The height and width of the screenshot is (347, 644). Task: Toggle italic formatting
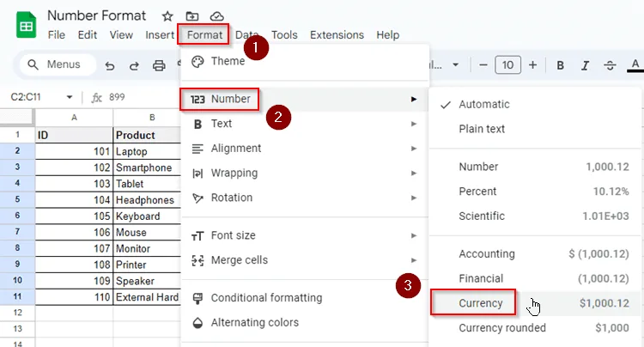(585, 65)
